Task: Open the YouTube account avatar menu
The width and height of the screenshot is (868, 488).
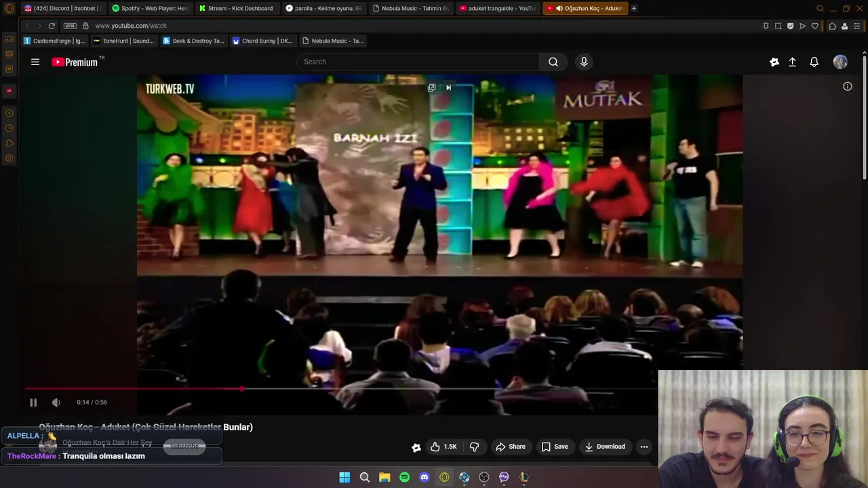Action: [x=840, y=62]
